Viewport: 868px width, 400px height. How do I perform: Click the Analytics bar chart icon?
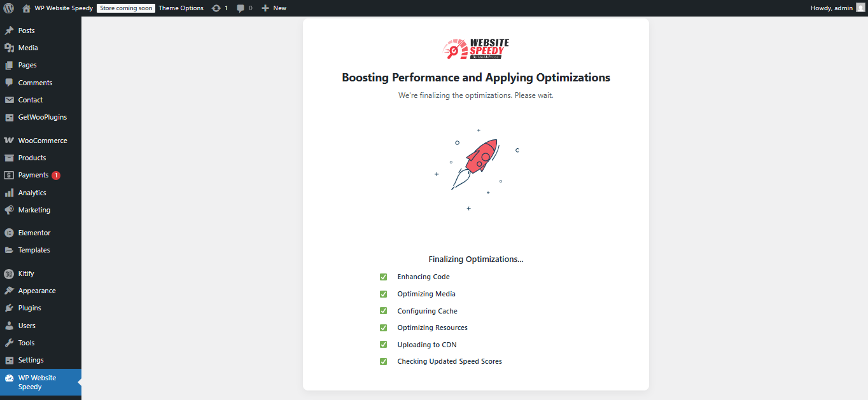(x=9, y=193)
